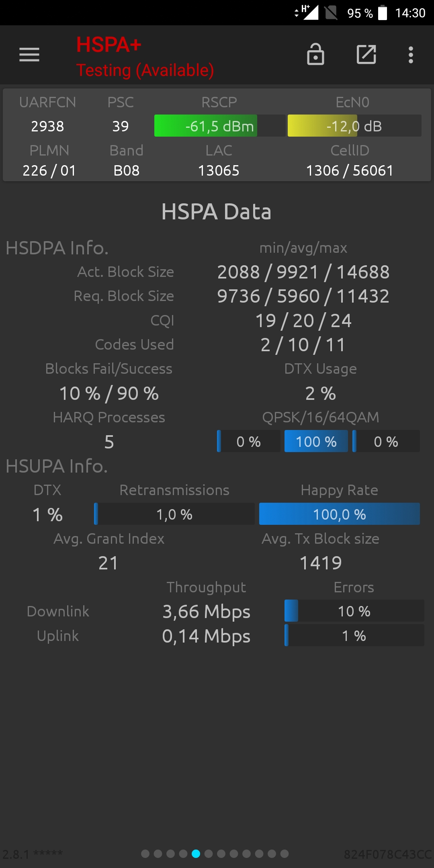The height and width of the screenshot is (868, 434).
Task: Tap the Downlink errors 10 % bar
Action: point(354,611)
